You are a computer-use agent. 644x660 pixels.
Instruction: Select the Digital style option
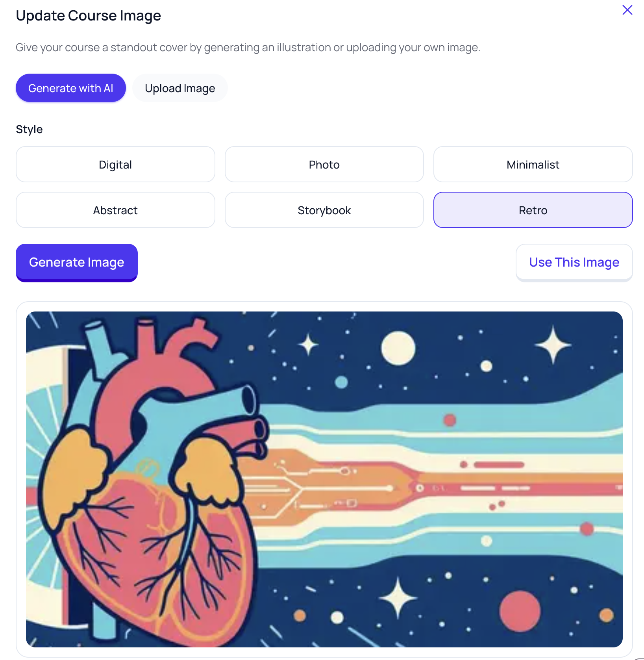pyautogui.click(x=115, y=165)
